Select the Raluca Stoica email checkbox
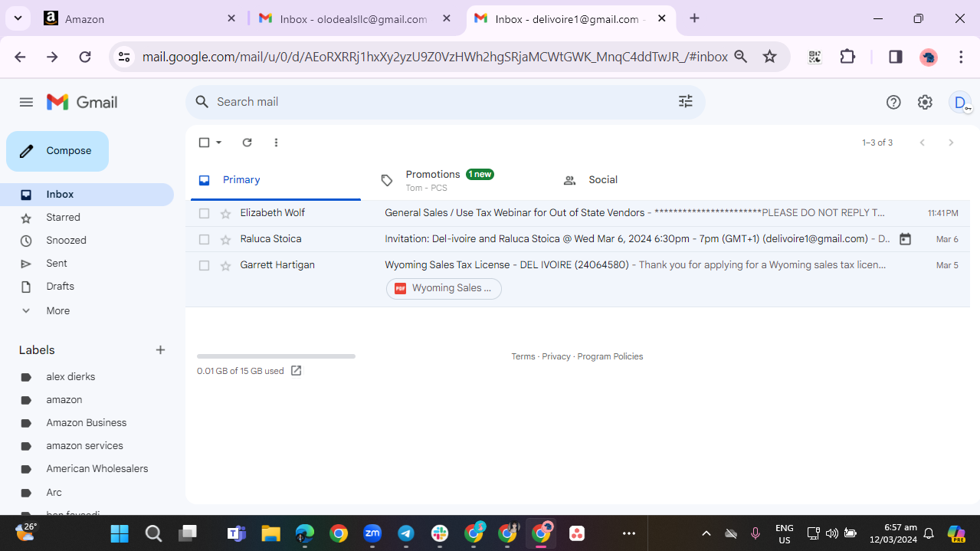 pyautogui.click(x=204, y=240)
